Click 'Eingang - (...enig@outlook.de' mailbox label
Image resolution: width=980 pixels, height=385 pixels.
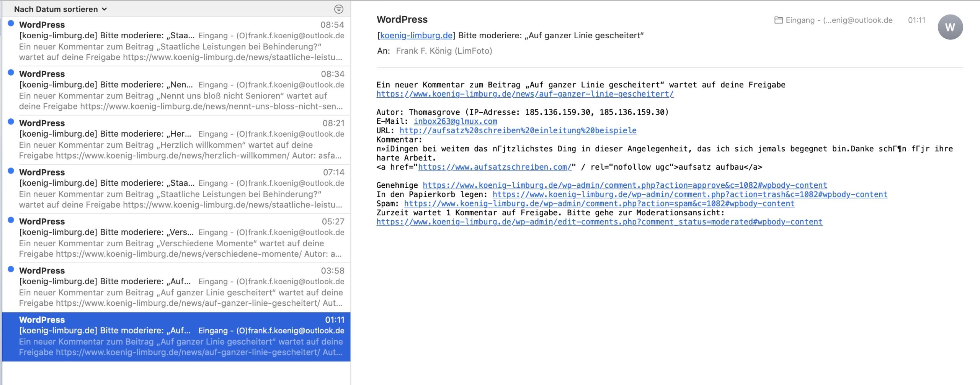click(x=839, y=20)
